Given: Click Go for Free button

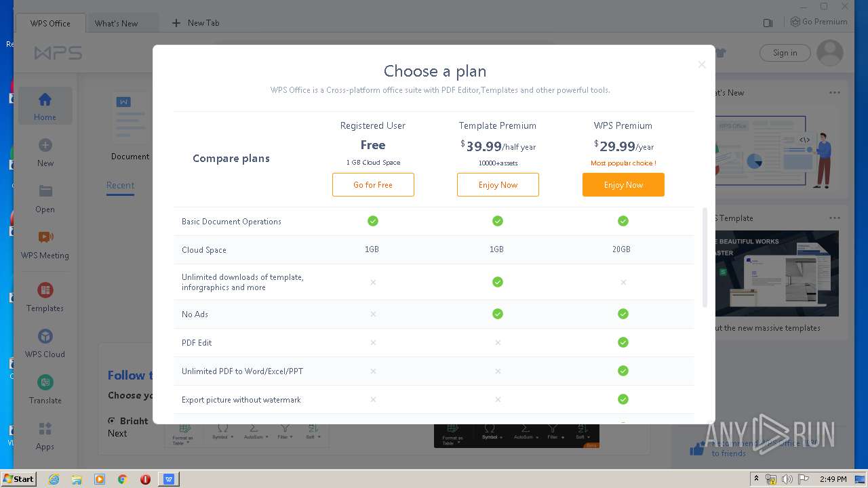Looking at the screenshot, I should point(373,185).
